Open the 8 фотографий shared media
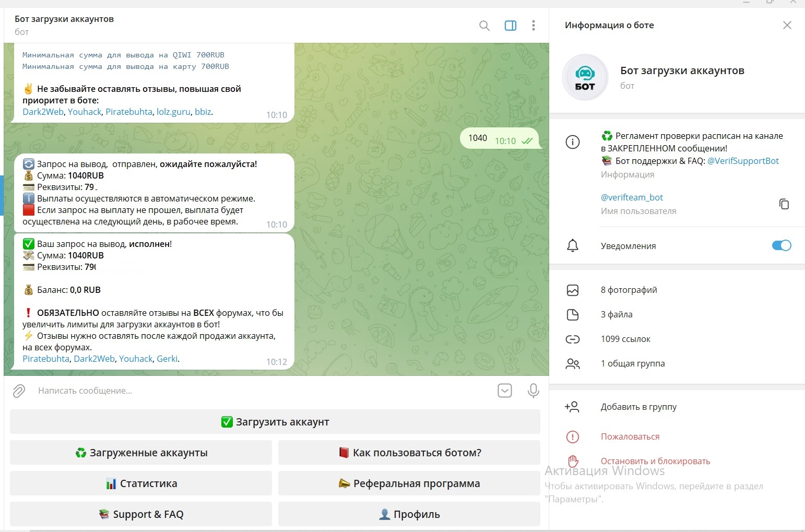 pyautogui.click(x=629, y=290)
